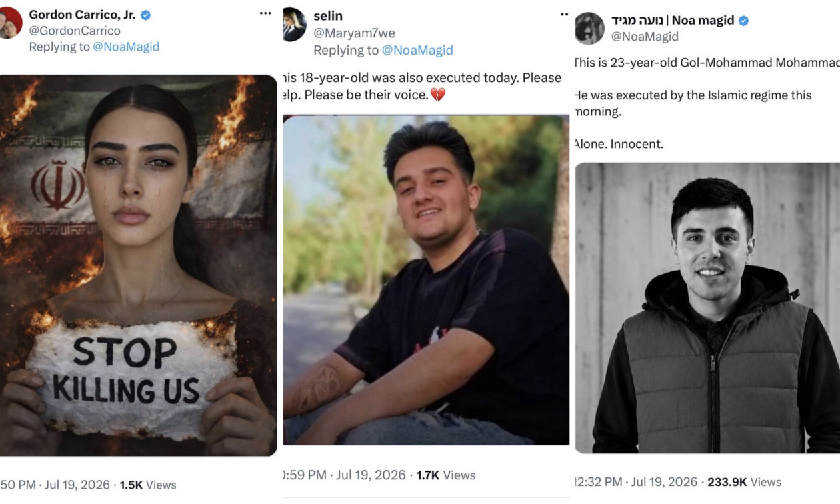This screenshot has width=840, height=504.
Task: Click Gordon Carrico's blue verified badge
Action: 145,15
